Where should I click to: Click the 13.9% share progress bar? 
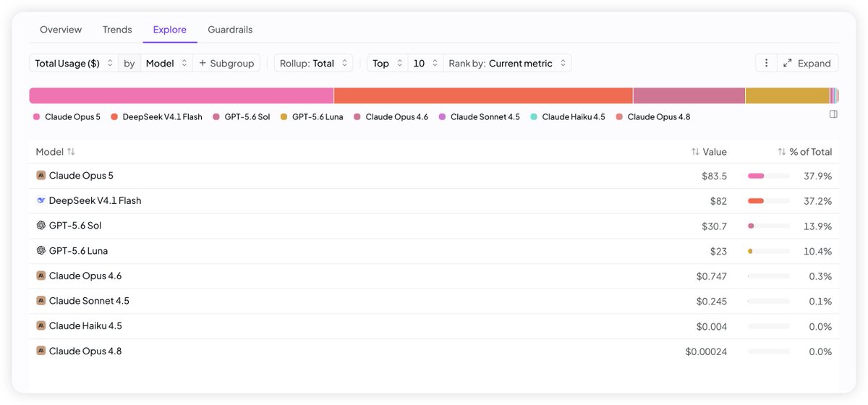click(768, 226)
